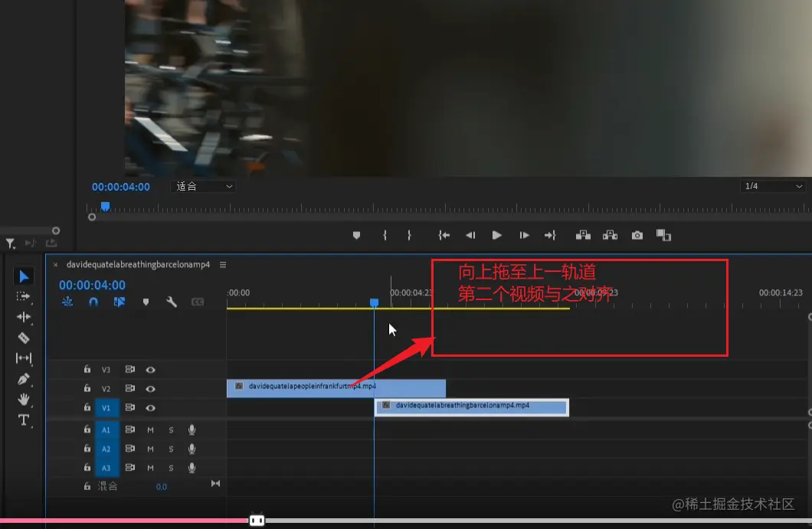Select the Pen tool
Viewport: 812px width, 529px height.
click(x=23, y=379)
